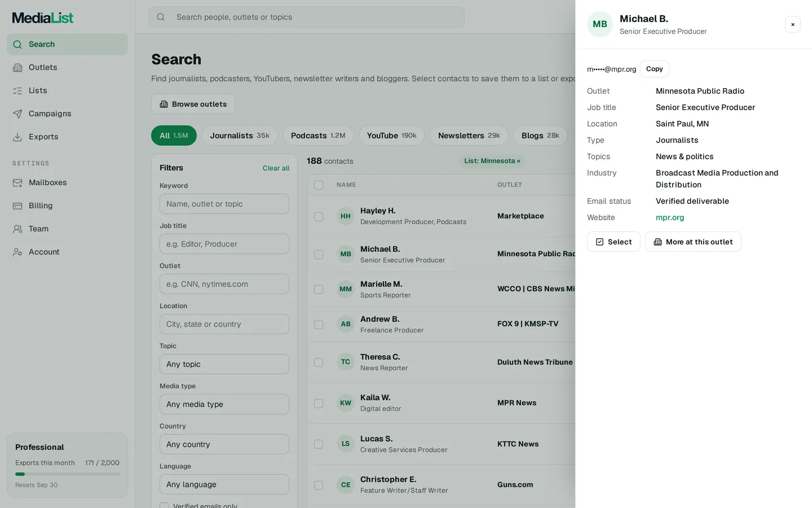The height and width of the screenshot is (508, 812).
Task: Click the Account user icon
Action: tap(17, 252)
